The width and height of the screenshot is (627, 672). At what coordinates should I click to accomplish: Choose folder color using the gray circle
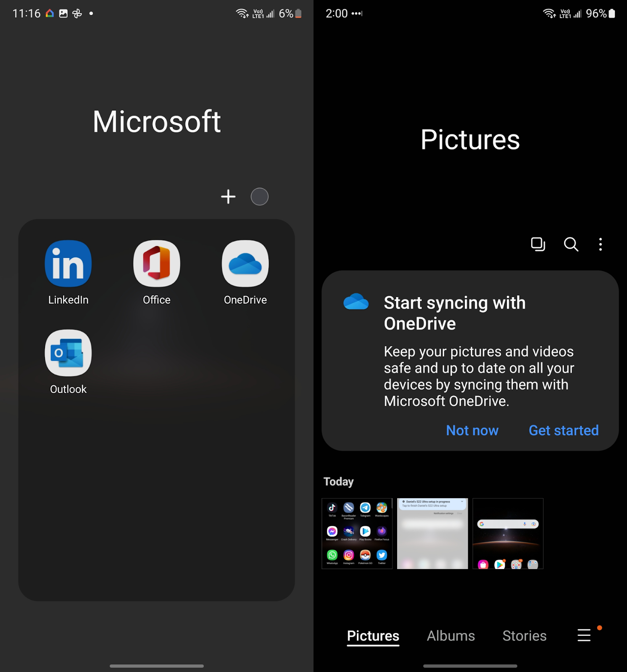[x=260, y=197]
